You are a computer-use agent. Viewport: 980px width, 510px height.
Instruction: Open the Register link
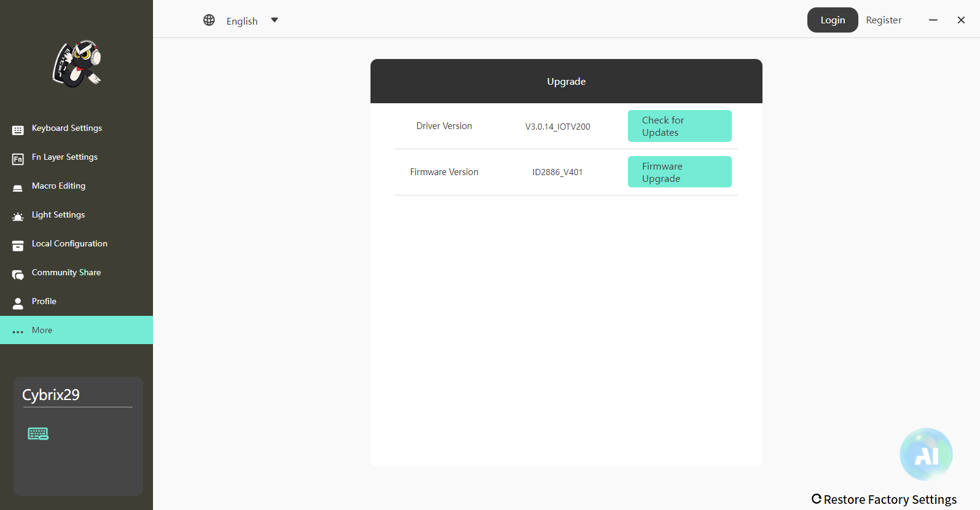click(x=884, y=20)
